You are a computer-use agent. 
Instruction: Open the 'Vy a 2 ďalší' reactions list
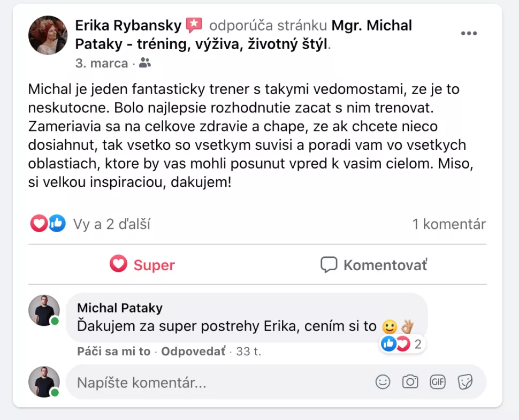[111, 224]
